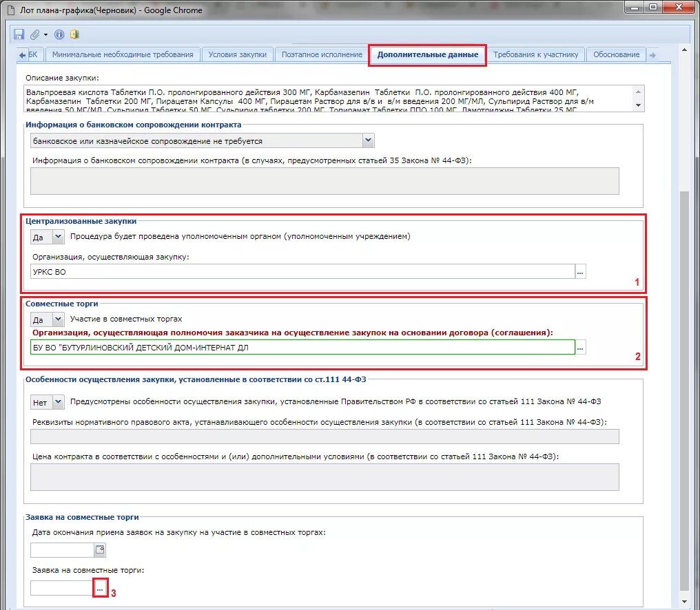The image size is (700, 610).
Task: Click the regulatory act requisites field
Action: (x=325, y=437)
